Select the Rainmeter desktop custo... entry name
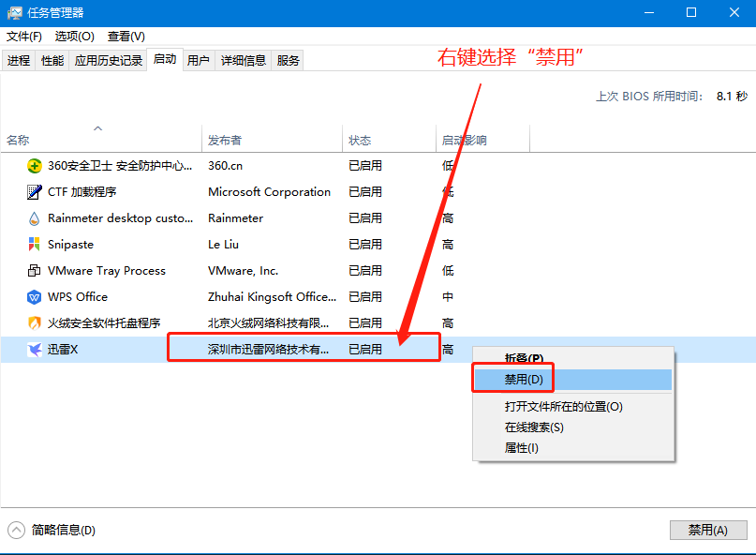Image resolution: width=756 pixels, height=555 pixels. tap(120, 218)
